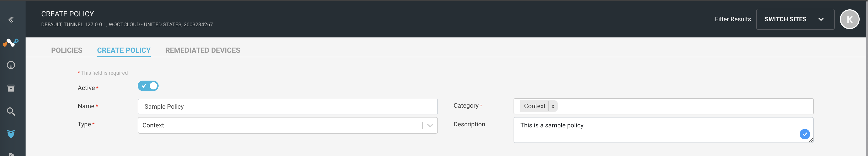Screen dimensions: 868x156
Task: Click the Description text area
Action: coord(664,130)
